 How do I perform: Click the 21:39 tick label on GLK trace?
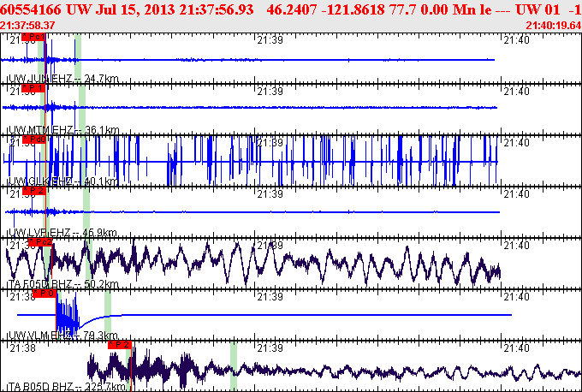270,143
